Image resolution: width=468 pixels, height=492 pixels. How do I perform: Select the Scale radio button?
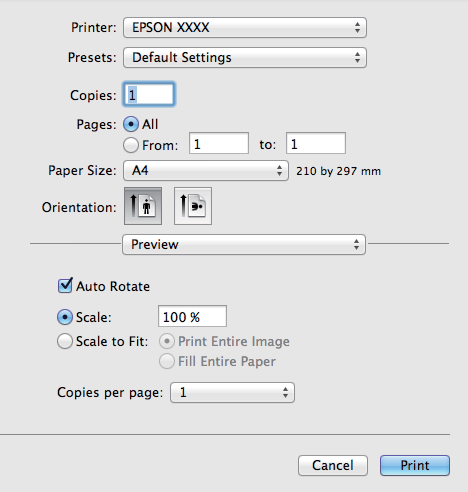[65, 317]
